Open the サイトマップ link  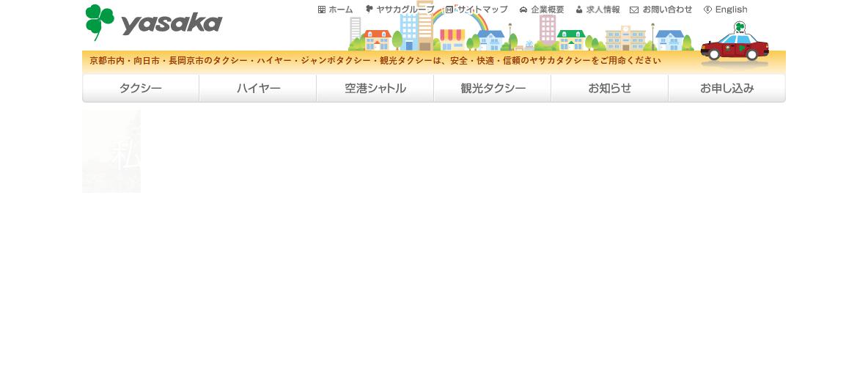482,10
